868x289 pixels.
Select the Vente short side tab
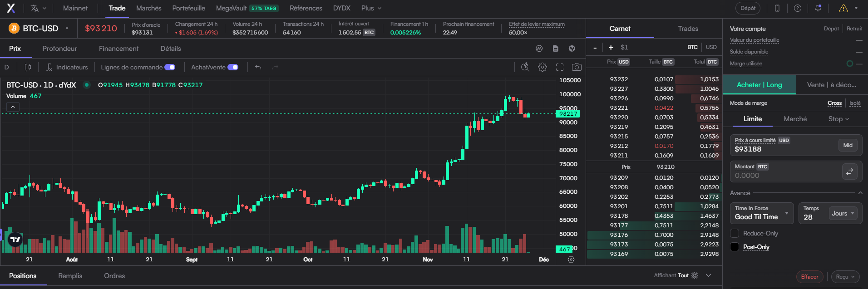click(832, 85)
